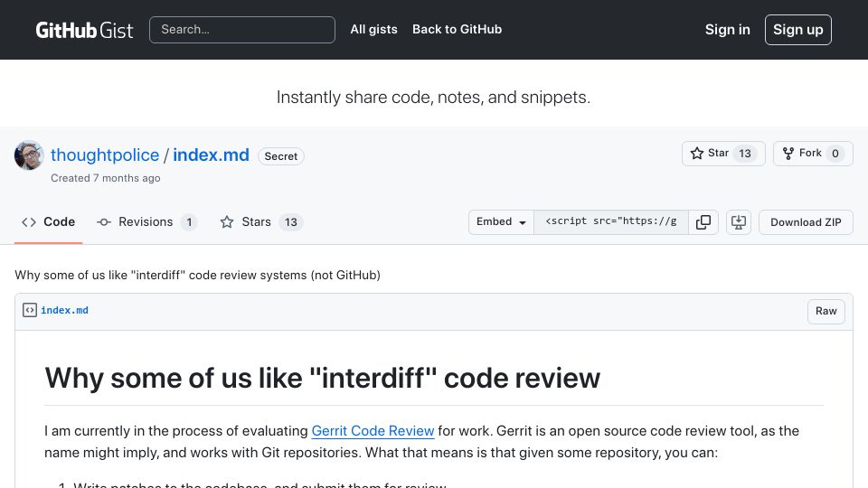Open the GitHub Gist logo home link

[x=84, y=30]
